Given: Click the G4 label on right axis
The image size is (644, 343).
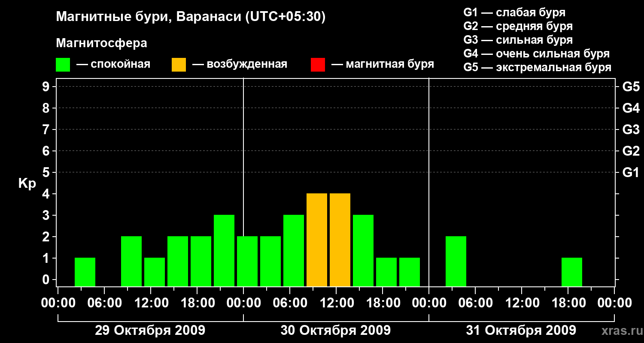Looking at the screenshot, I should pyautogui.click(x=631, y=108).
